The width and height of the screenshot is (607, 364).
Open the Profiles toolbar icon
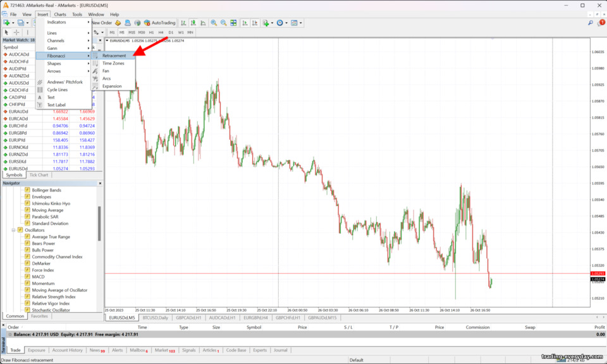click(x=21, y=23)
